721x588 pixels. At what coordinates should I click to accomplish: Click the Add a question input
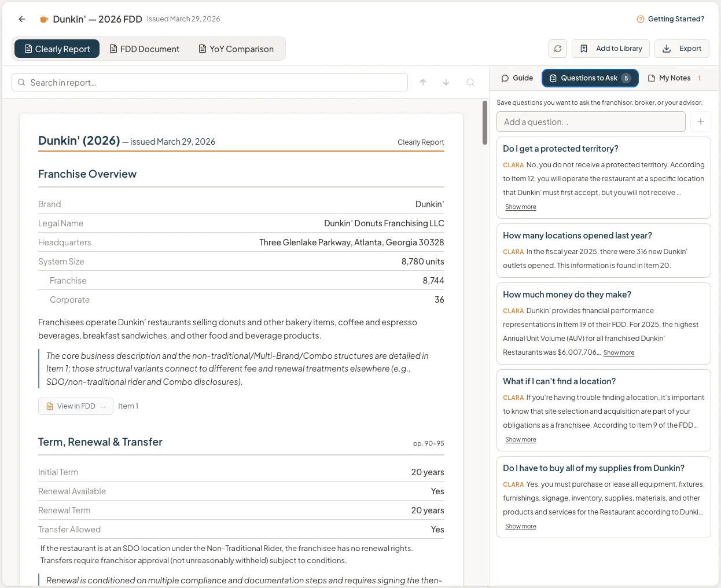click(x=591, y=122)
